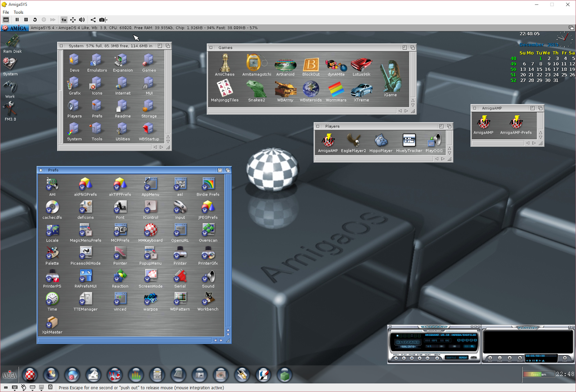Toggle Shuffle in AmigaAMP player
Screen dimensions: 576x392
point(451,358)
